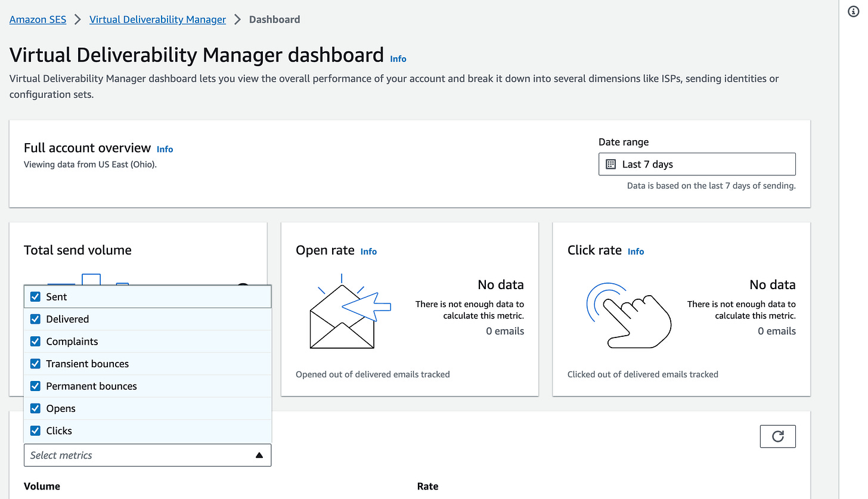Viewport: 868px width, 499px height.
Task: Click the info circle icon at top right
Action: 853,13
